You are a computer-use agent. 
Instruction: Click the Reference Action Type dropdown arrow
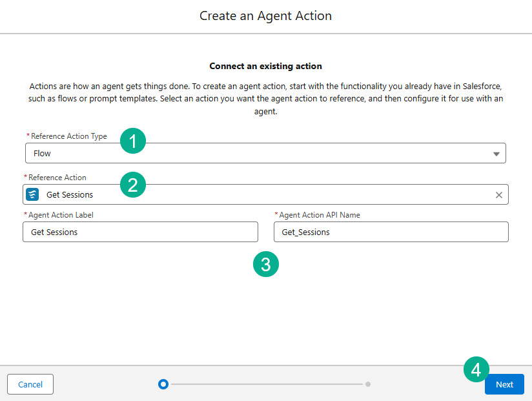tap(496, 154)
